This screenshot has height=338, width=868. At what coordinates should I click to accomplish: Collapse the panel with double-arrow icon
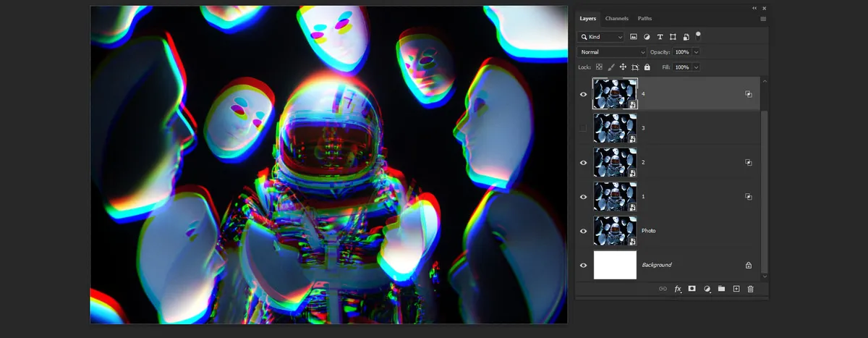click(754, 8)
